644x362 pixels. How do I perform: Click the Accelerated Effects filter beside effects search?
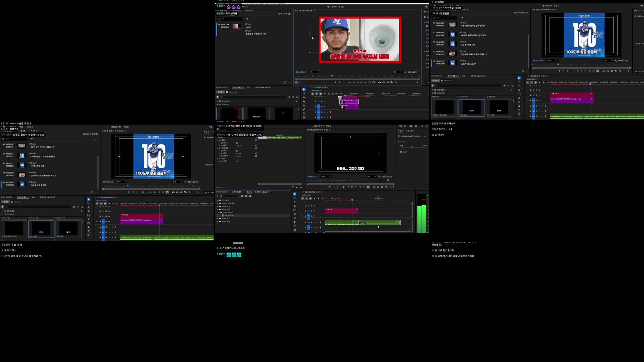click(x=242, y=196)
